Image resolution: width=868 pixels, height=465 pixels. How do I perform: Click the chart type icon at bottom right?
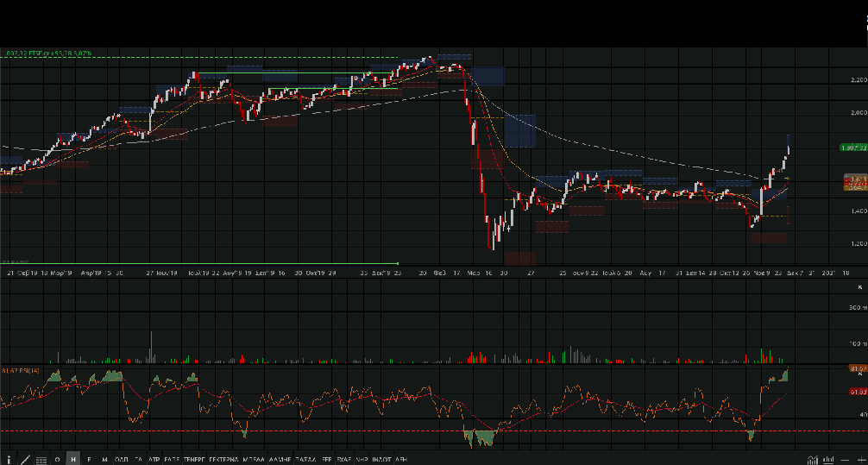pos(813,459)
